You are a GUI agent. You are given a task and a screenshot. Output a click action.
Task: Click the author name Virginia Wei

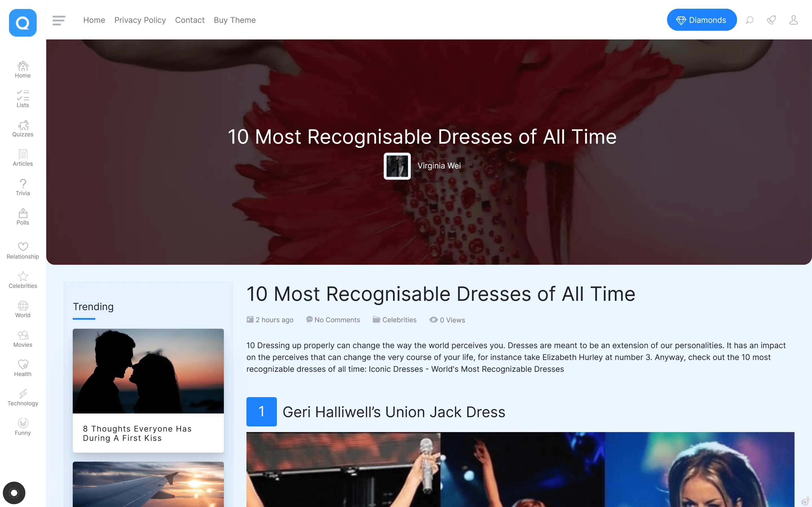(439, 166)
